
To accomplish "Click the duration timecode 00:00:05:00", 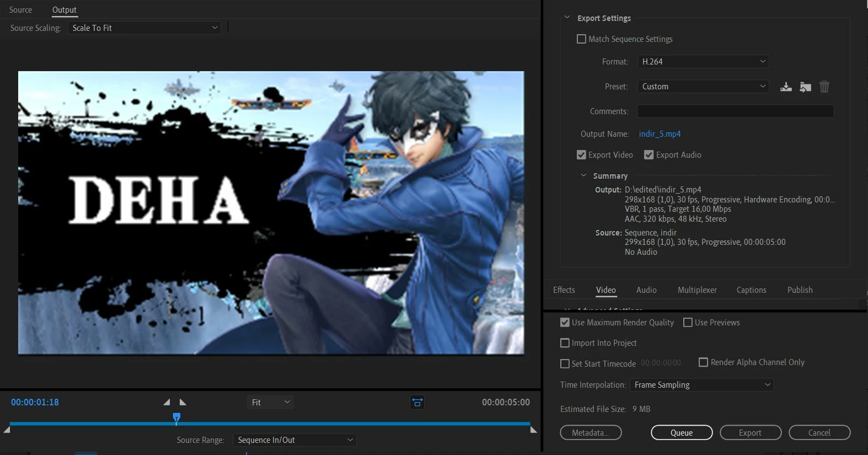I will click(x=506, y=402).
